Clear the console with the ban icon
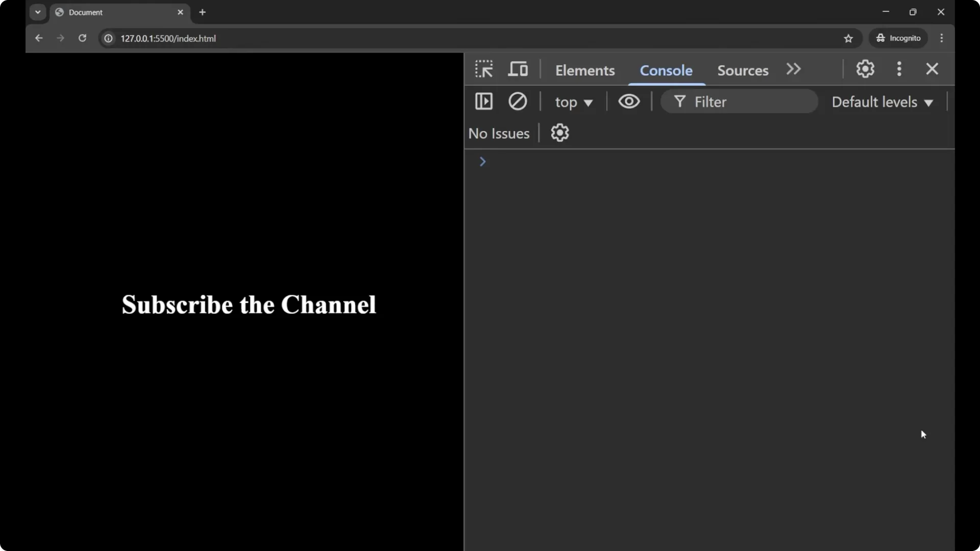 [x=517, y=102]
